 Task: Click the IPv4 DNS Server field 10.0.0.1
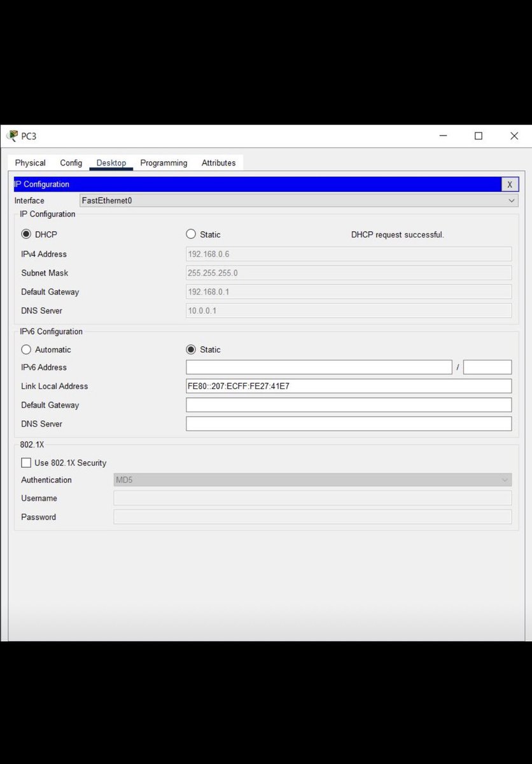coord(349,311)
